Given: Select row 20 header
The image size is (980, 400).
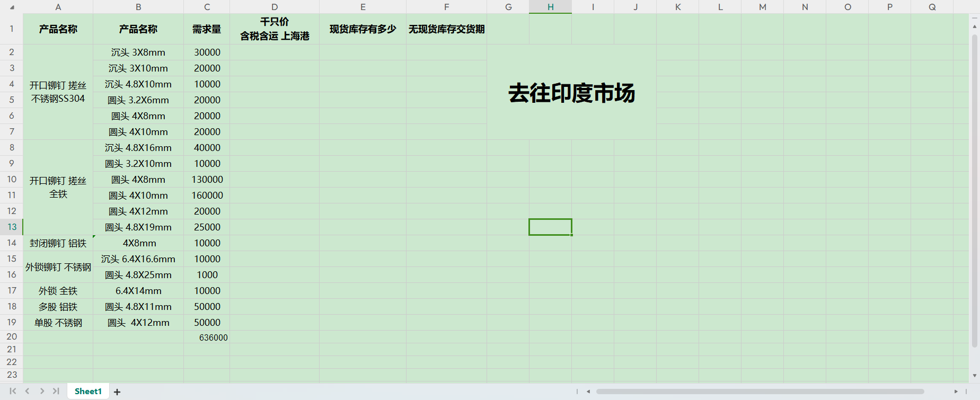Looking at the screenshot, I should tap(12, 336).
